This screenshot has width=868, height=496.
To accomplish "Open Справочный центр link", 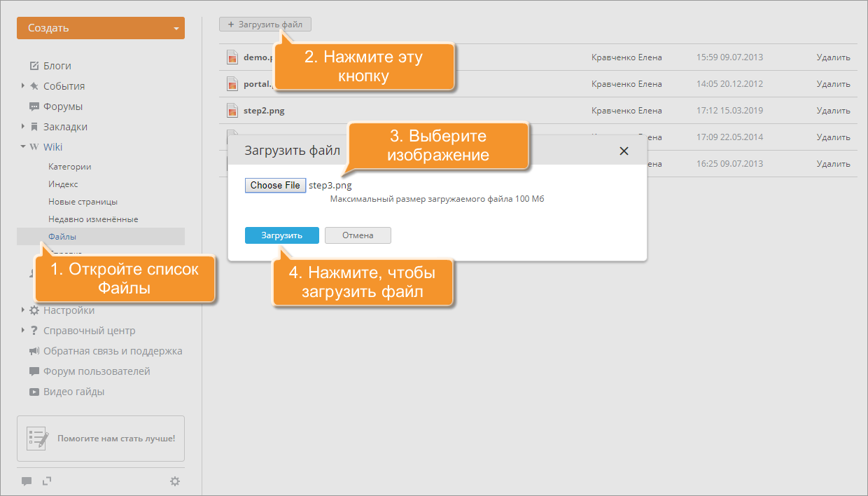I will [x=90, y=331].
